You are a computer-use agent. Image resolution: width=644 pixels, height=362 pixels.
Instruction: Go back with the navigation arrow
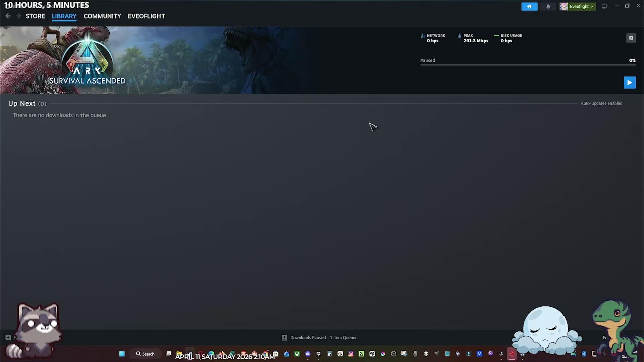tap(8, 16)
